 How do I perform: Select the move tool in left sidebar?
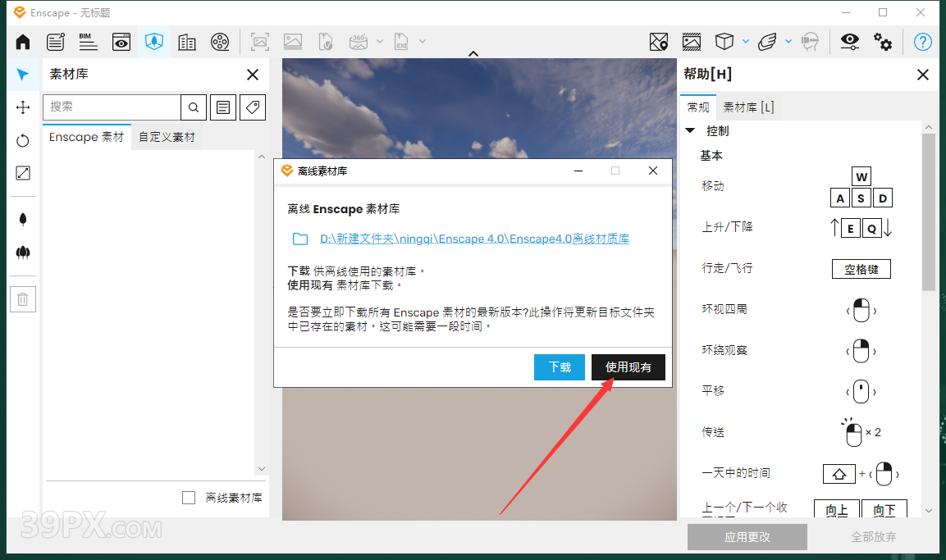tap(23, 107)
